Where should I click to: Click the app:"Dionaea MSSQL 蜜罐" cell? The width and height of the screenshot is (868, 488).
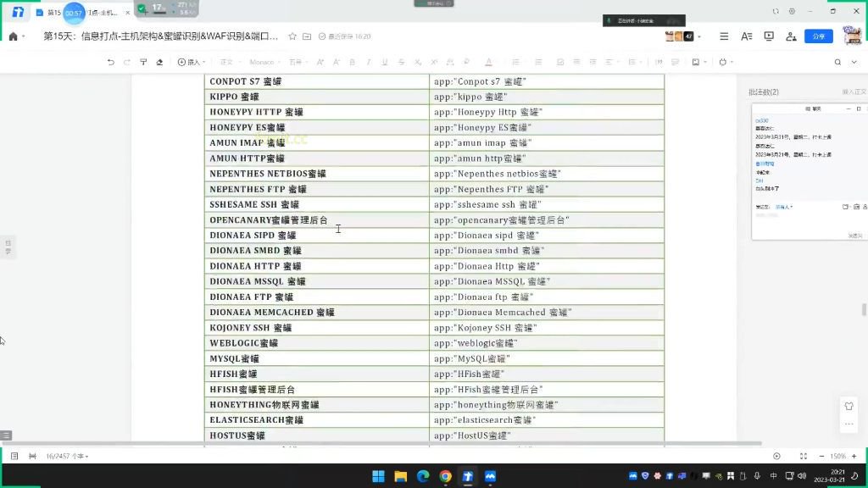pyautogui.click(x=547, y=281)
